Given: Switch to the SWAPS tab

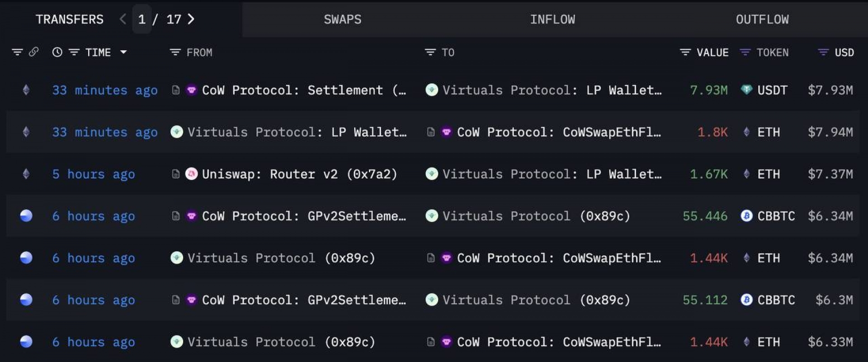Looking at the screenshot, I should tap(342, 19).
